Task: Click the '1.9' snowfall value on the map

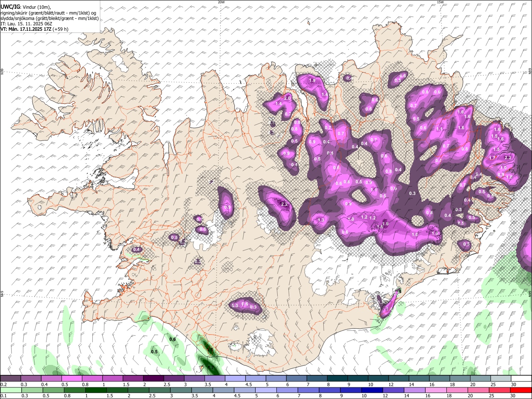Action: 312,81
